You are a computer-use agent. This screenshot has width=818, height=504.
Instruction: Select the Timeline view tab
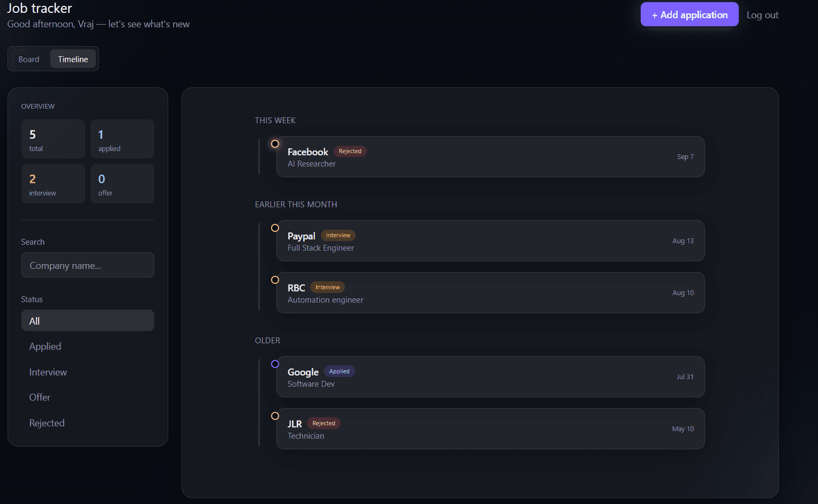(73, 59)
